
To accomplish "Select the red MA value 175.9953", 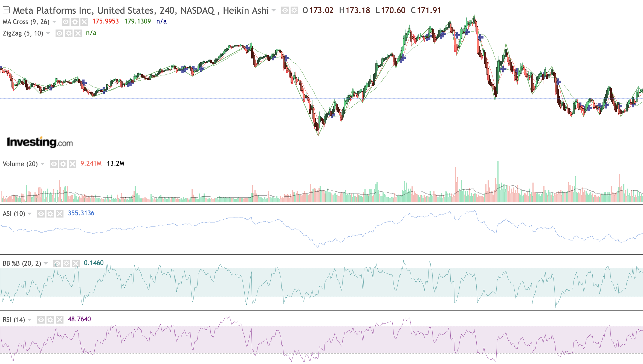I will 106,21.
